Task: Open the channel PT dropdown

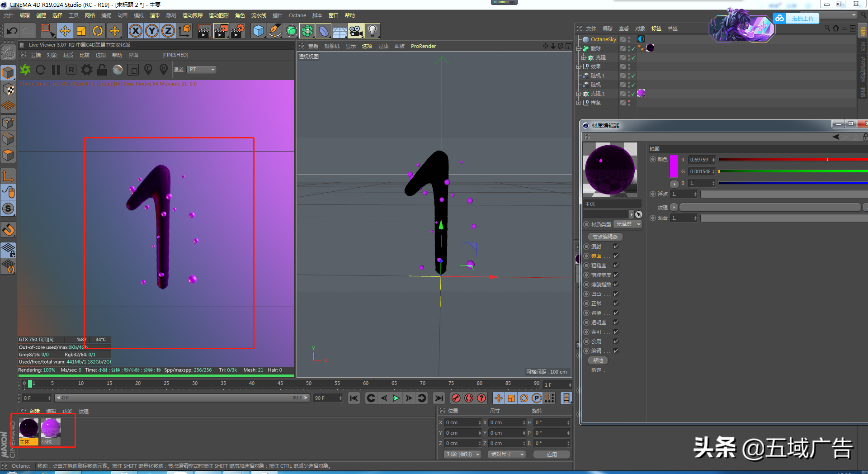Action: [202, 70]
